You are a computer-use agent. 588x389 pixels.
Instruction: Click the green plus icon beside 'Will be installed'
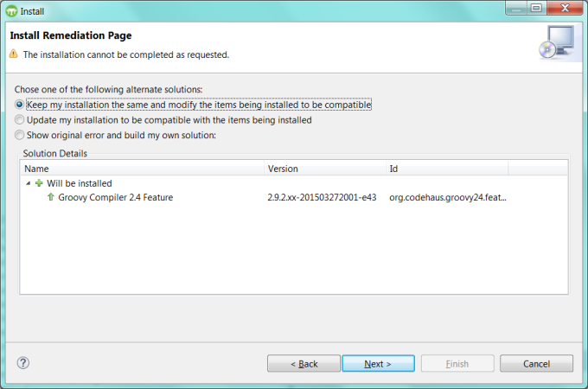(39, 183)
